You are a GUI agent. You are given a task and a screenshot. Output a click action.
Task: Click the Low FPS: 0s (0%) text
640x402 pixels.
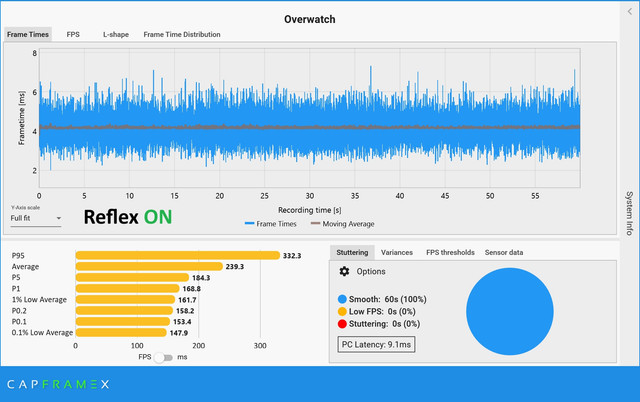(382, 311)
